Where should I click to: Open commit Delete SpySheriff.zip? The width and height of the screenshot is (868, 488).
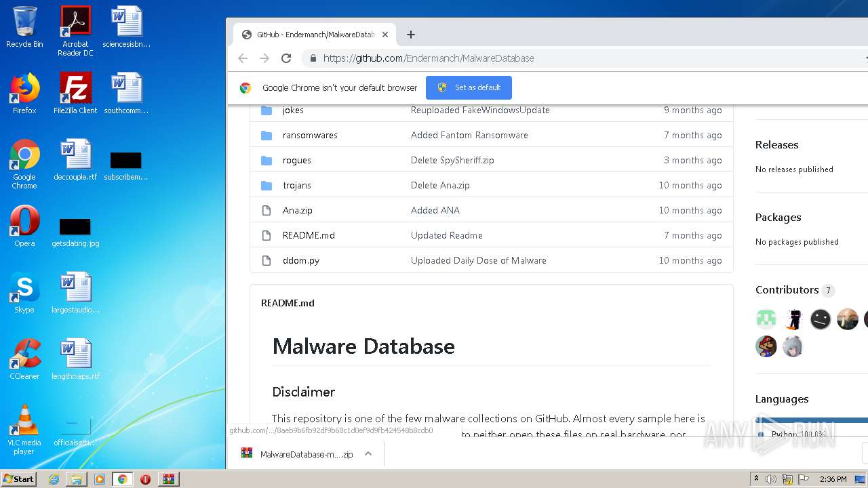(x=452, y=160)
